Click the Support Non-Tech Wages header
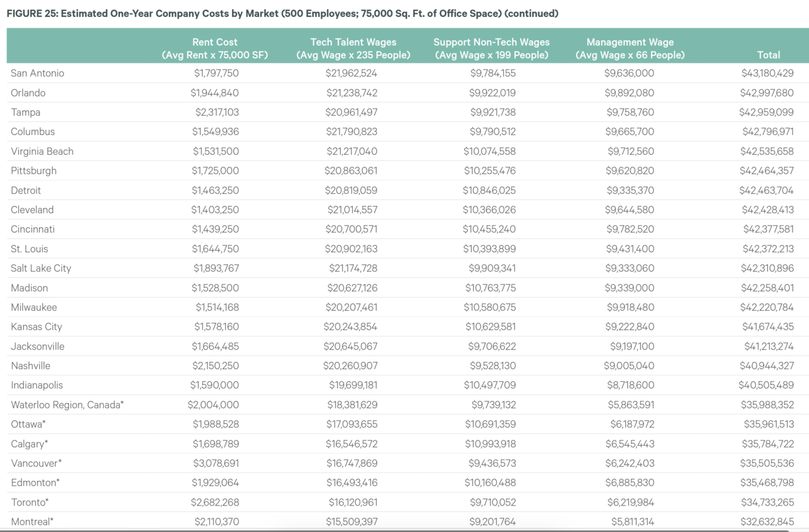The width and height of the screenshot is (809, 532). click(x=492, y=49)
